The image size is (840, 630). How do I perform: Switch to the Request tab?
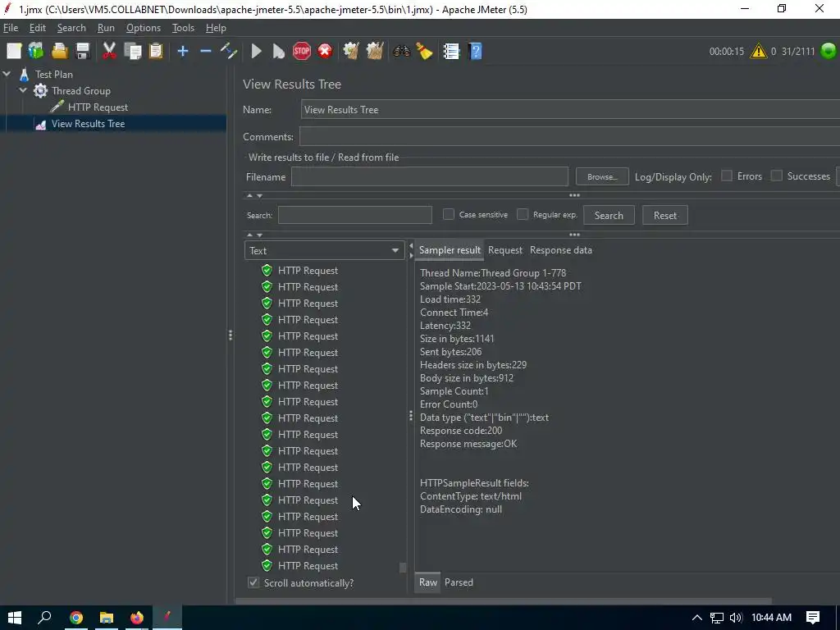click(504, 250)
